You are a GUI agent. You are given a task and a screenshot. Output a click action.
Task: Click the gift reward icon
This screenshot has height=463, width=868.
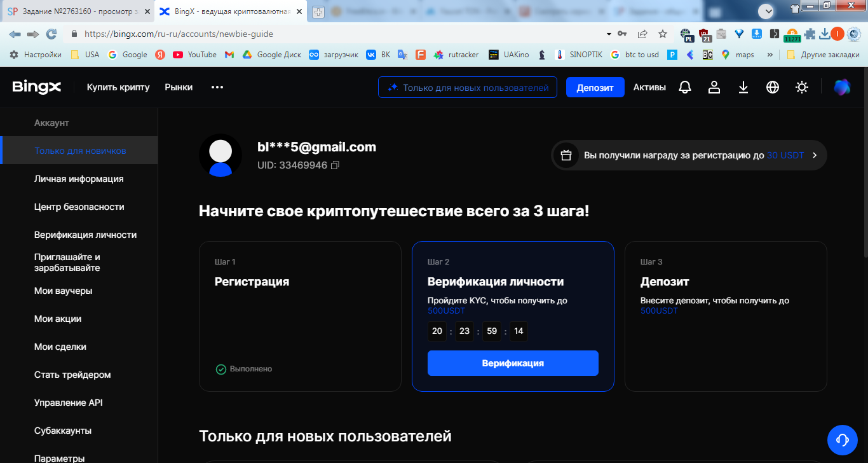566,155
